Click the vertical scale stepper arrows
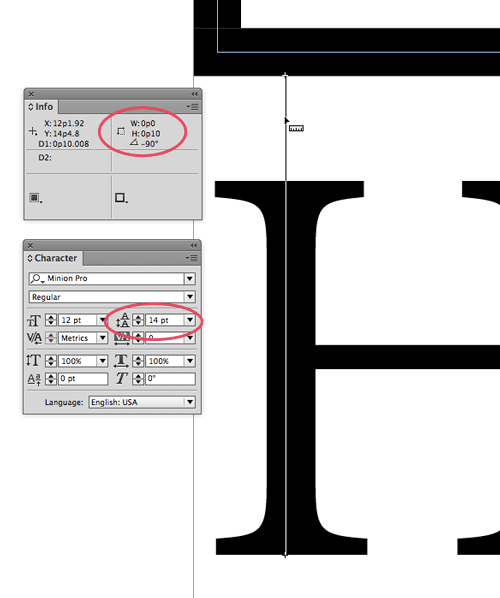This screenshot has width=500, height=598. [x=51, y=360]
